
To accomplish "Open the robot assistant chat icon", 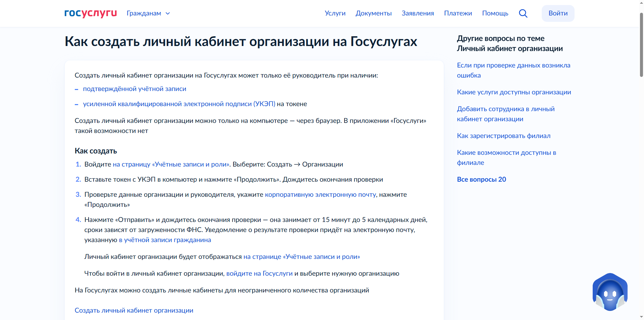I will 610,292.
